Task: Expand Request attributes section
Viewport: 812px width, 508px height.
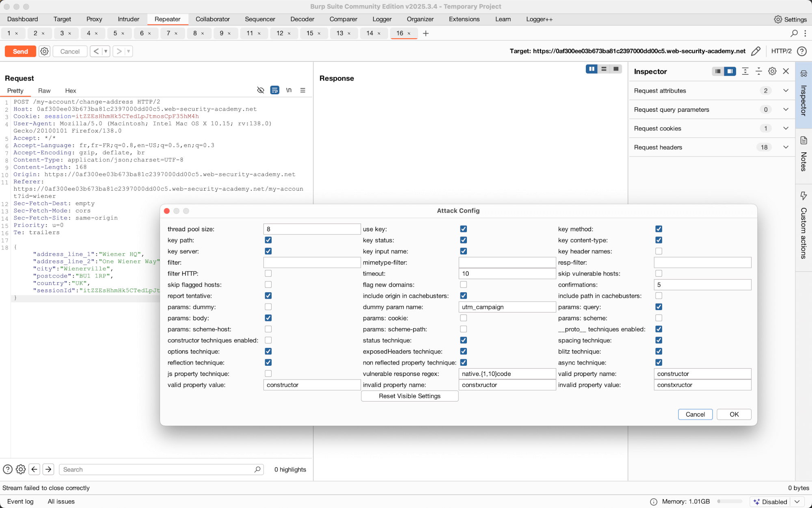Action: 712,91
